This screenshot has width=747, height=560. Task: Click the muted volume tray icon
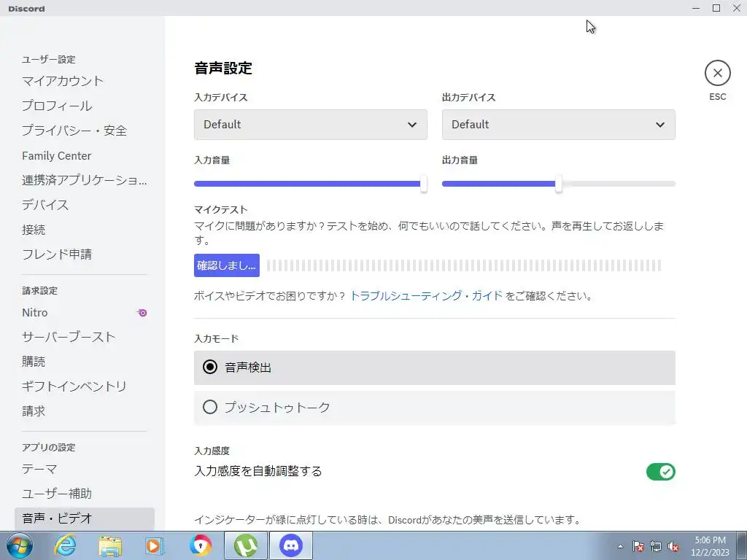[673, 546]
